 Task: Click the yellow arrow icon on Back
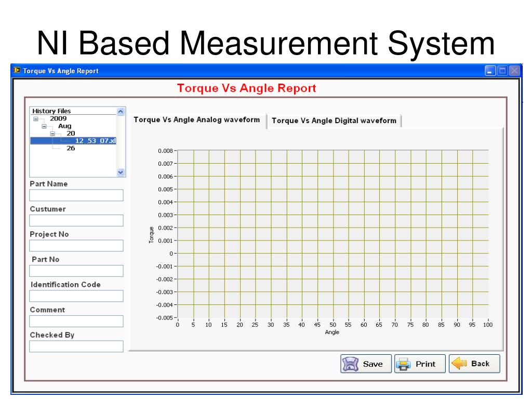(459, 363)
